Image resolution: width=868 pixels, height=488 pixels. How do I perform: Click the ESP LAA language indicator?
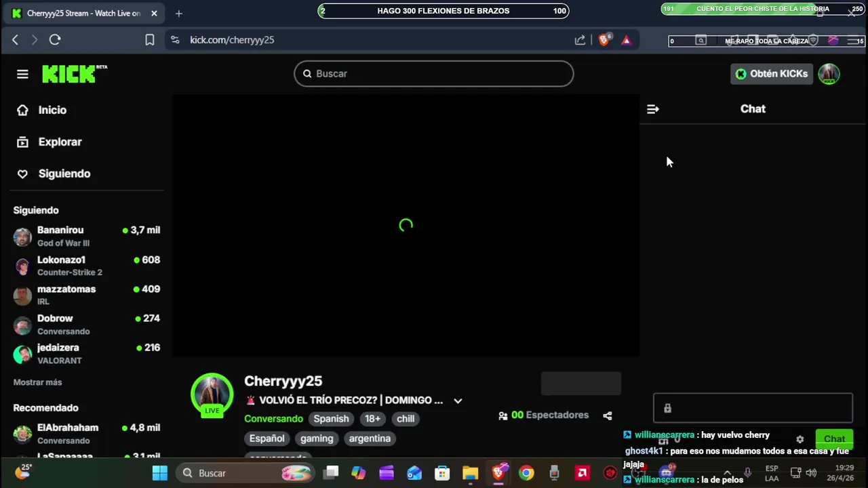click(772, 473)
